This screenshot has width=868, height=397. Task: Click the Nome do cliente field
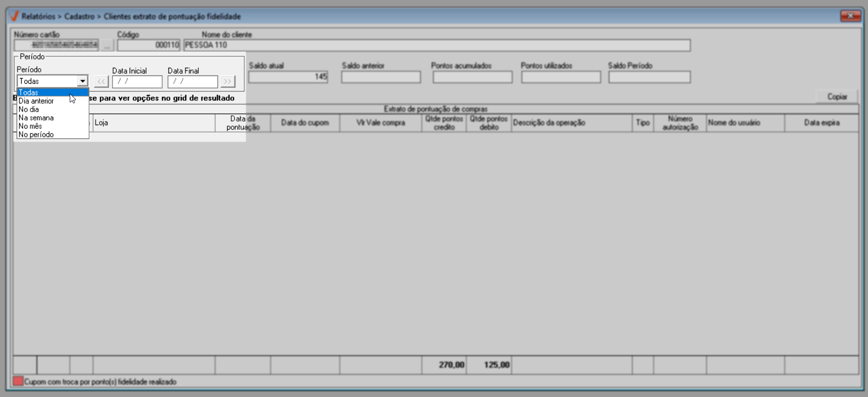(437, 45)
